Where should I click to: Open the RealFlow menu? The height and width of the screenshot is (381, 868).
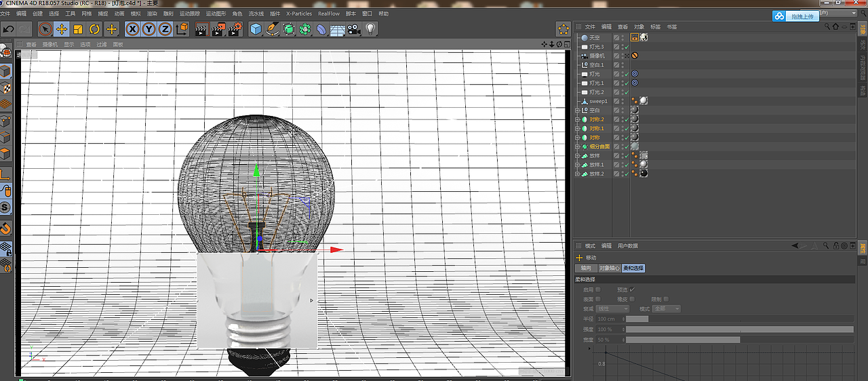click(329, 14)
